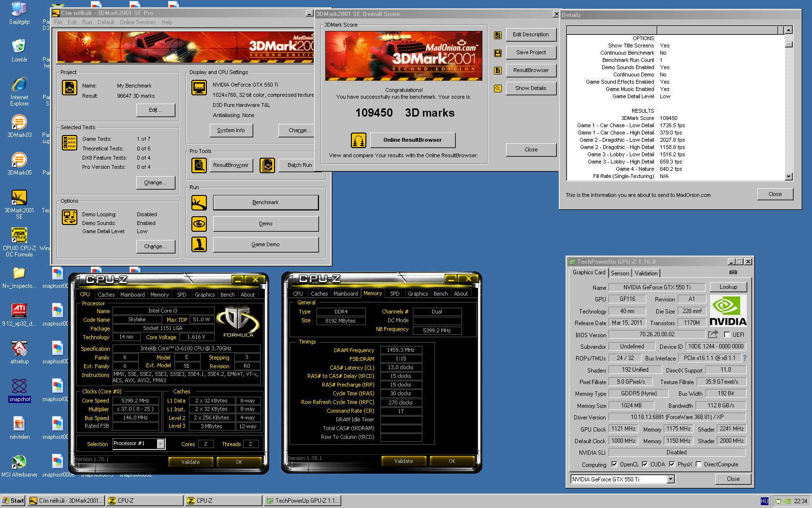
Task: Click the Batch Run icon in Pro Tools
Action: 267,165
